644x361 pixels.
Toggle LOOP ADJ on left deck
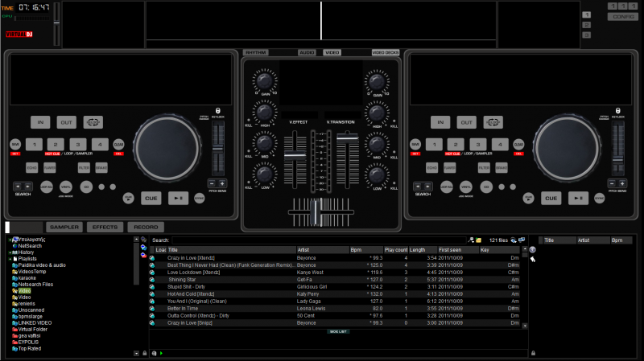47,187
